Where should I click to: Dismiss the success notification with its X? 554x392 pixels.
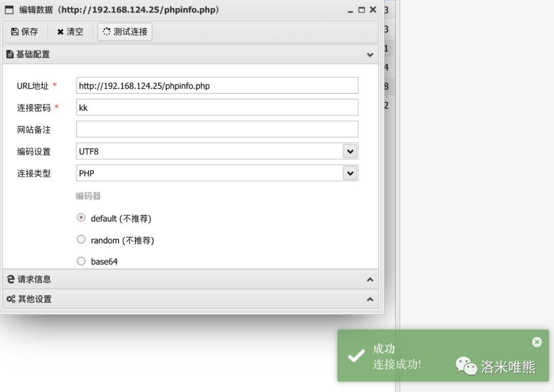pyautogui.click(x=537, y=342)
